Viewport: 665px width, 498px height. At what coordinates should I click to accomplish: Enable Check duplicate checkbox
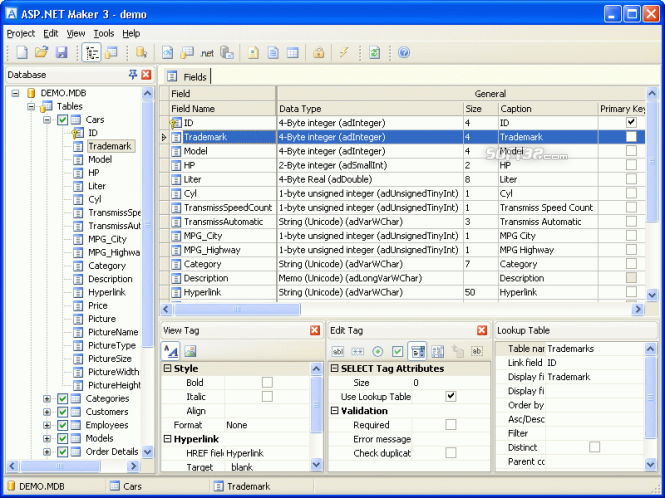(x=451, y=453)
